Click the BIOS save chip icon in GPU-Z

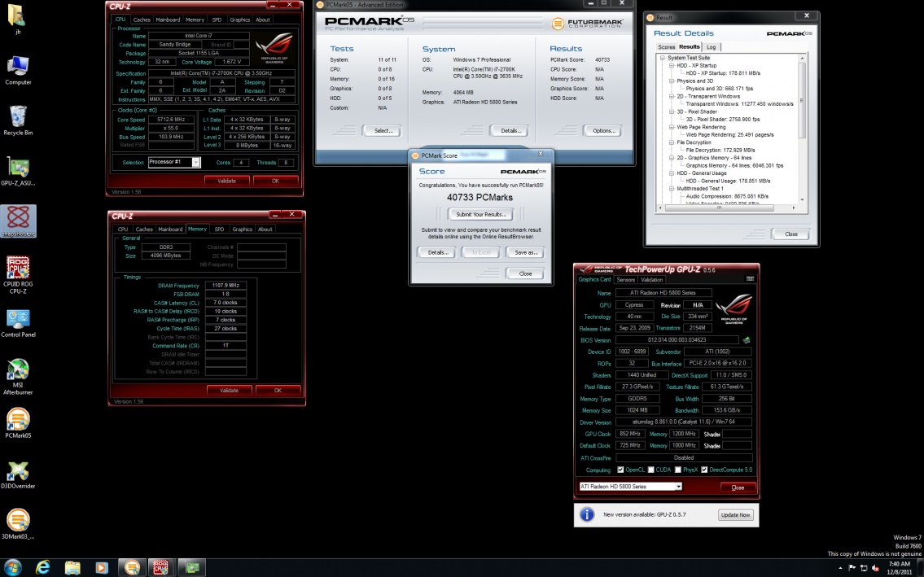[747, 340]
